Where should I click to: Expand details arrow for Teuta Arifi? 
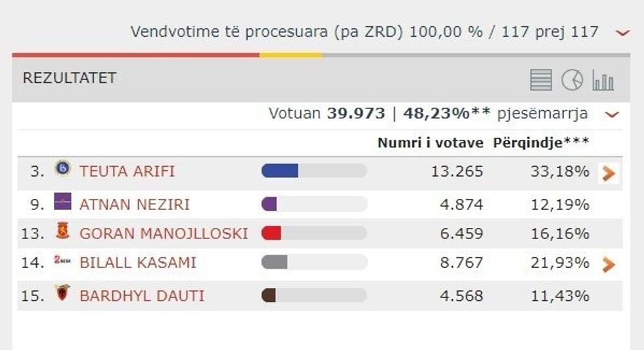click(x=609, y=173)
